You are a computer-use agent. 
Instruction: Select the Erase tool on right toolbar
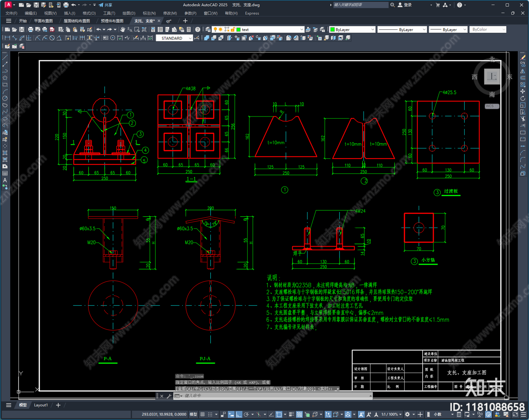[523, 57]
